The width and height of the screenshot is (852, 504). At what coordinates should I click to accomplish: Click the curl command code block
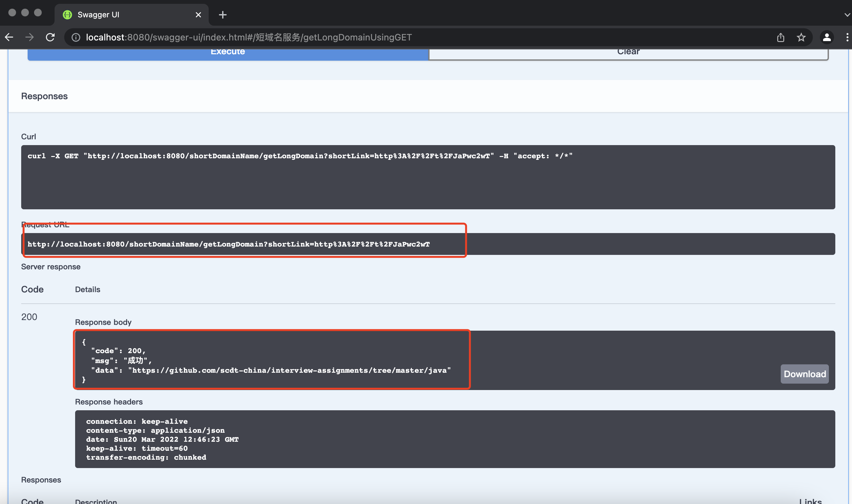tap(428, 177)
